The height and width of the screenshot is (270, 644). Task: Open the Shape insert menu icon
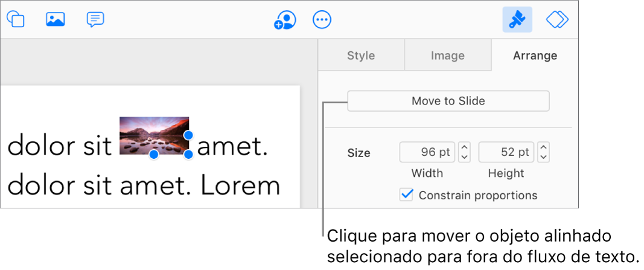coord(16,19)
